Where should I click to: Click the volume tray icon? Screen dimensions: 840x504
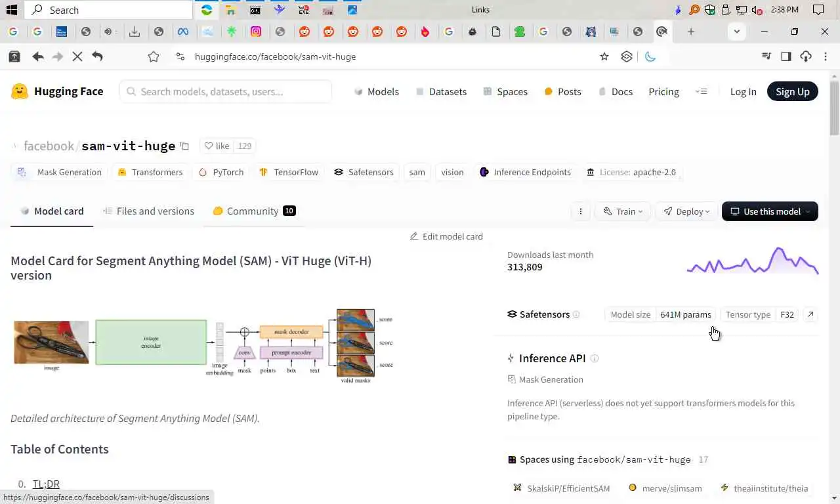coord(757,10)
